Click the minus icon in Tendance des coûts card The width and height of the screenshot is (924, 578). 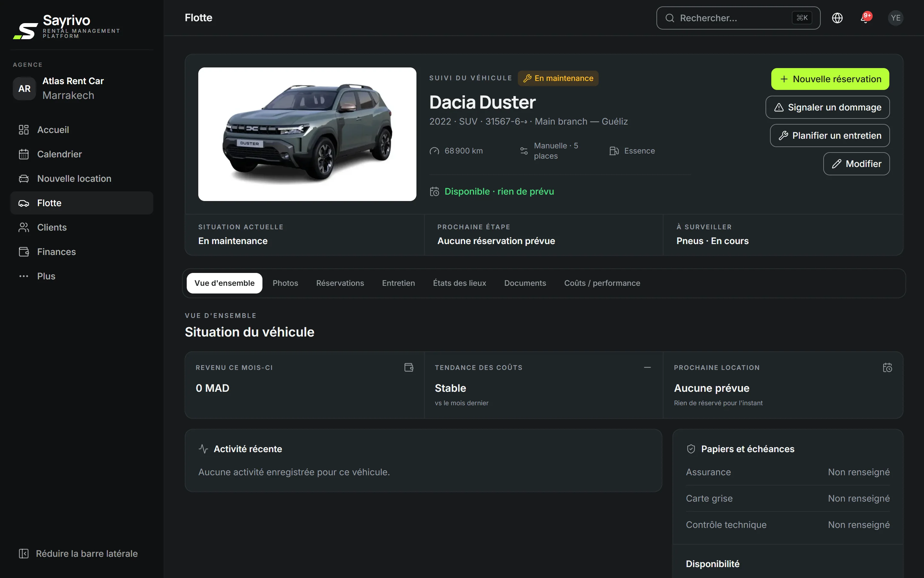[x=647, y=367]
